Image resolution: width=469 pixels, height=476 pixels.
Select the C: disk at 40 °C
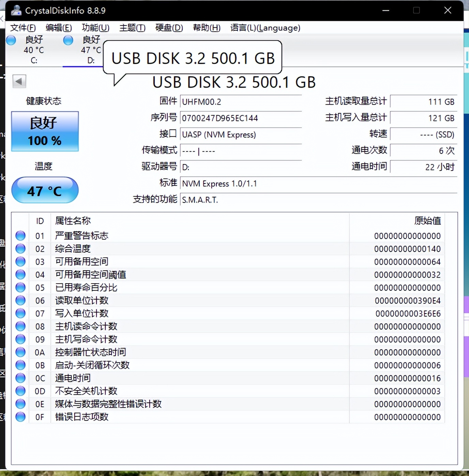34,50
